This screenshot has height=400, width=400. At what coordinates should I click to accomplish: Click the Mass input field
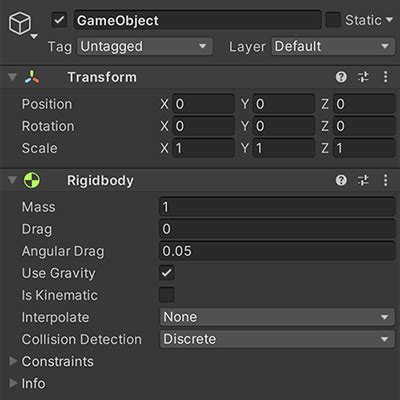tap(277, 207)
